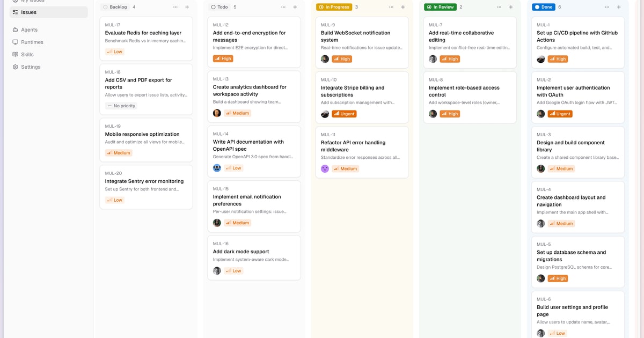This screenshot has width=644, height=338.
Task: Click the green In Review status label
Action: tap(440, 7)
